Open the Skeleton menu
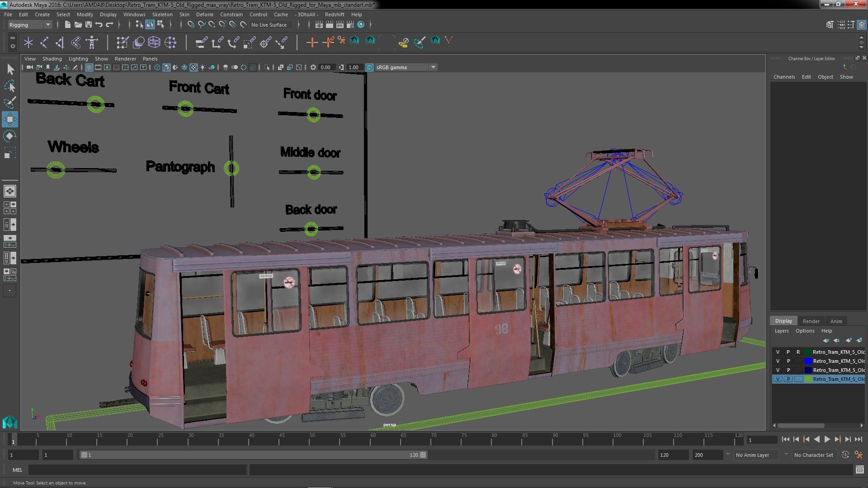 point(162,14)
